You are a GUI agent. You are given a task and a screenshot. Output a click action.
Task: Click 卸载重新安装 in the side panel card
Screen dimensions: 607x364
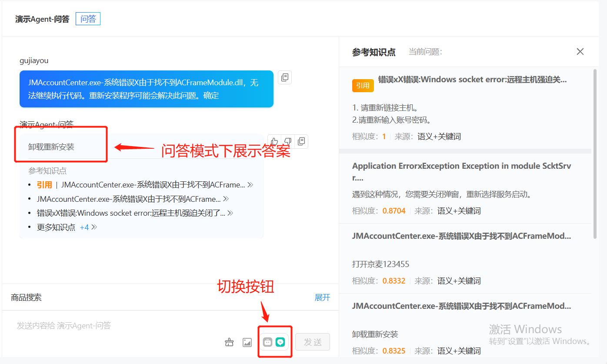[x=375, y=334]
